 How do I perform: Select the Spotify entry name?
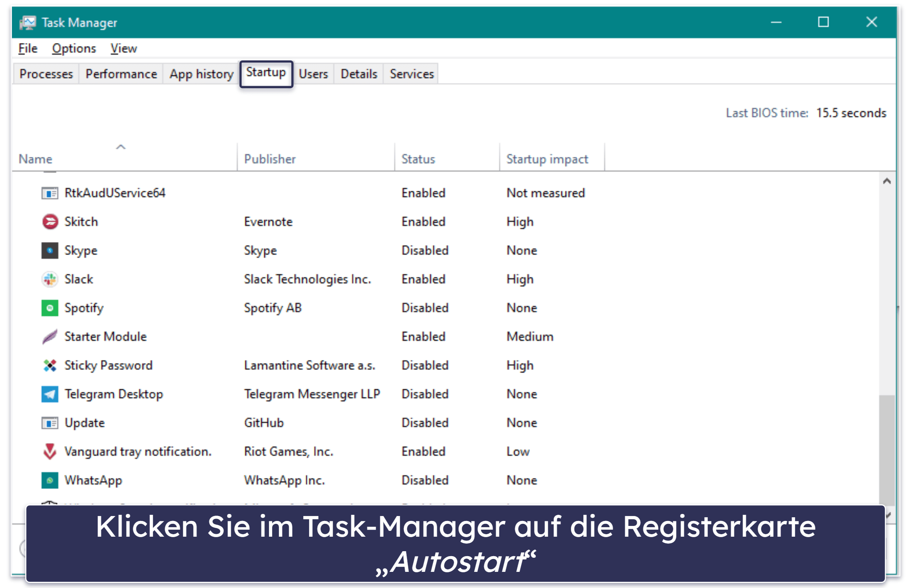click(x=84, y=308)
